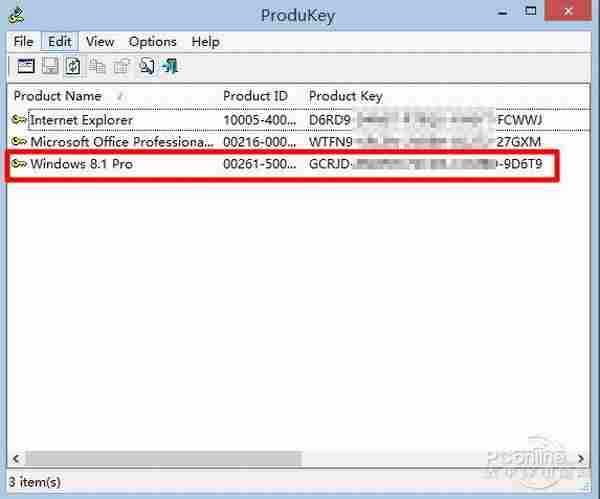Maximize the ProduKey window

click(x=530, y=12)
